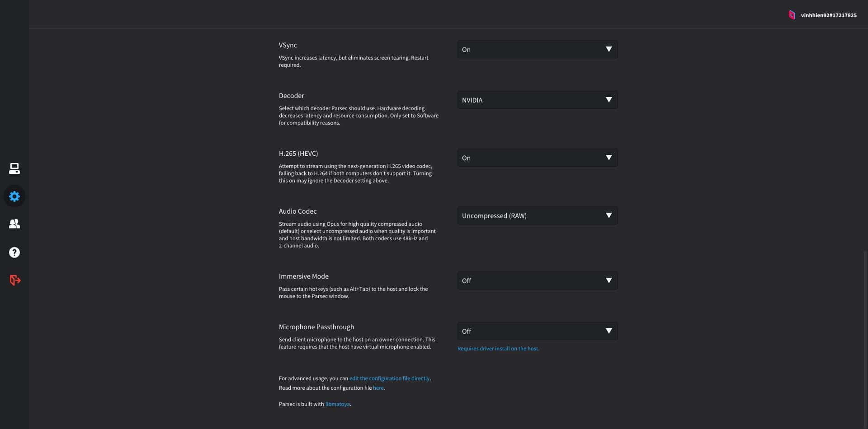Screen dimensions: 868x429
Task: Click the red Log Out icon
Action: (15, 280)
